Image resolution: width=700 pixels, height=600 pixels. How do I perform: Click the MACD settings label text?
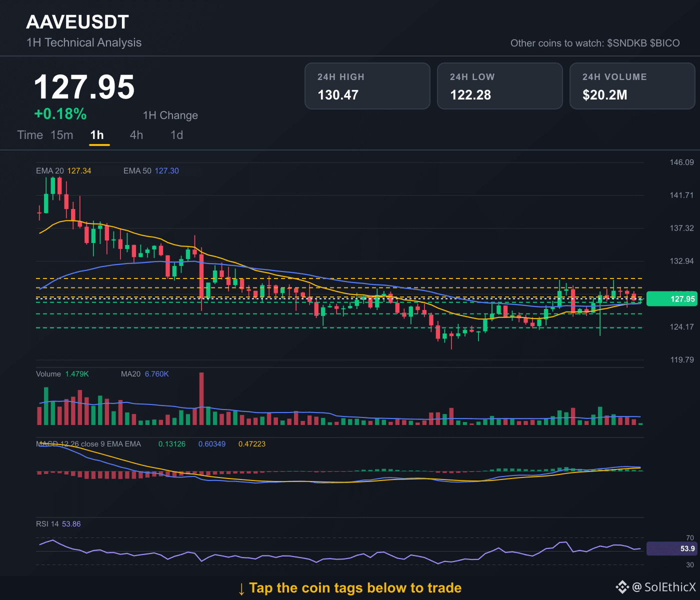88,444
